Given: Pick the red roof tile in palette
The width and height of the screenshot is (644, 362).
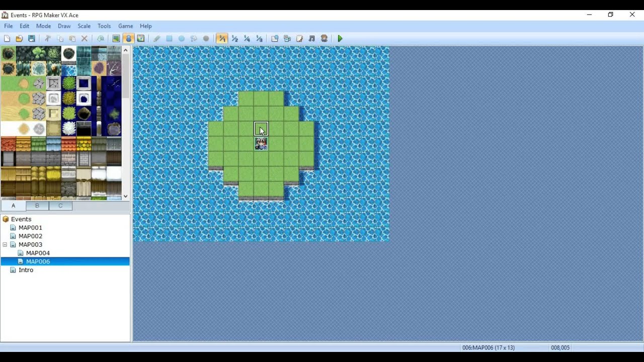Looking at the screenshot, I should pos(8,145).
